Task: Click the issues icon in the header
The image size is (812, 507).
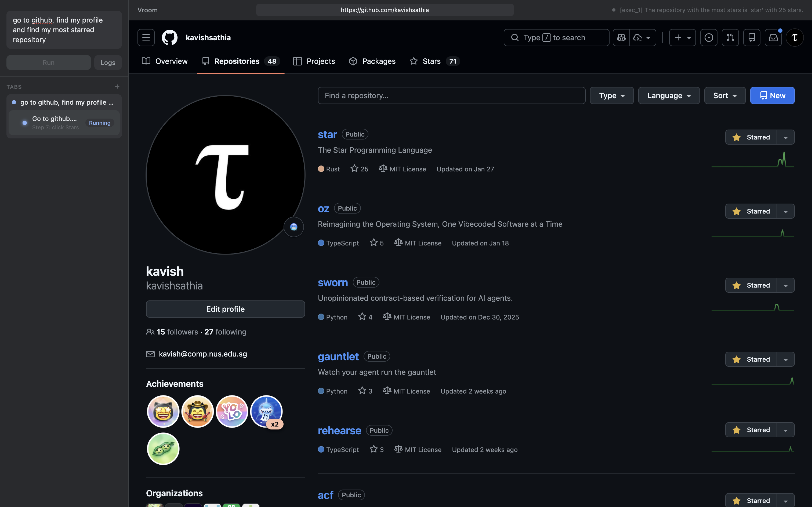Action: pos(709,37)
